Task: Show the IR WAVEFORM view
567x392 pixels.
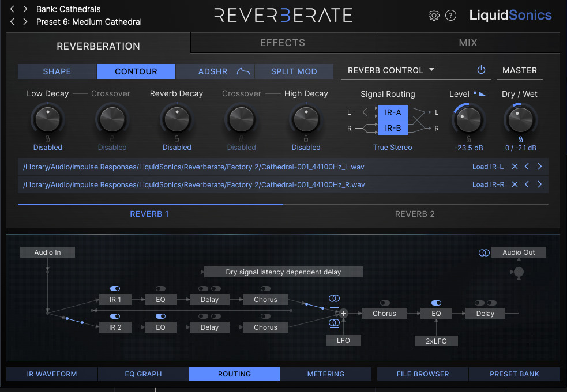Action: [x=52, y=374]
